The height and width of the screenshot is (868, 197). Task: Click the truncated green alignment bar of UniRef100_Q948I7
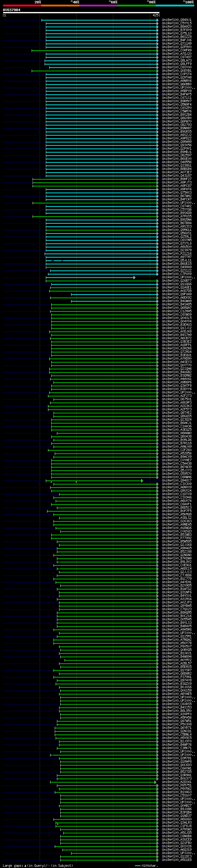pyautogui.click(x=94, y=481)
